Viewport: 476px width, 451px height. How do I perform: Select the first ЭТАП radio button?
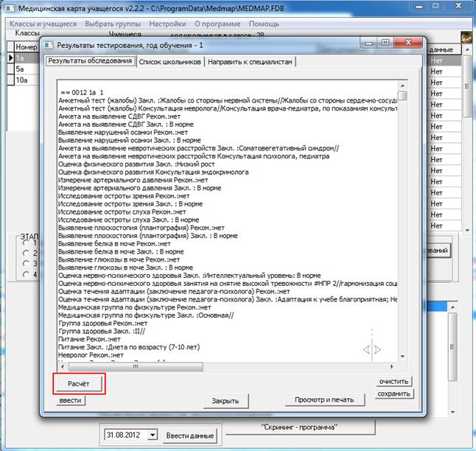[26, 242]
